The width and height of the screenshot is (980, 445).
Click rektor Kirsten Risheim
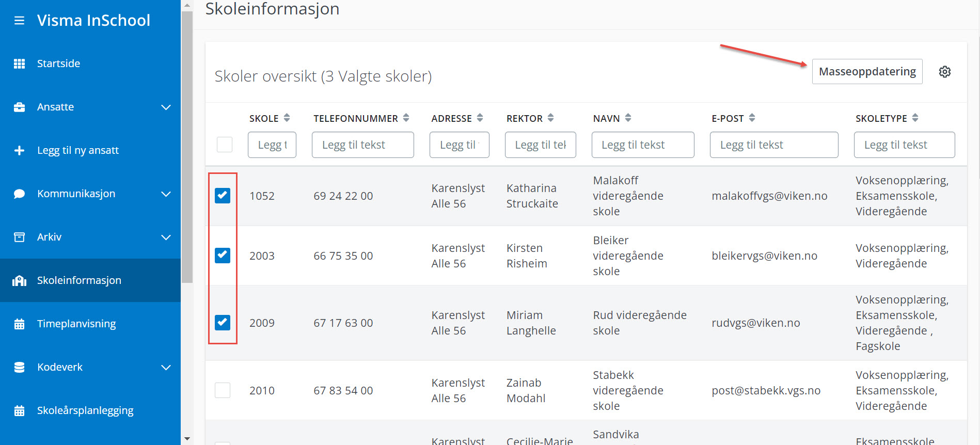(x=527, y=256)
